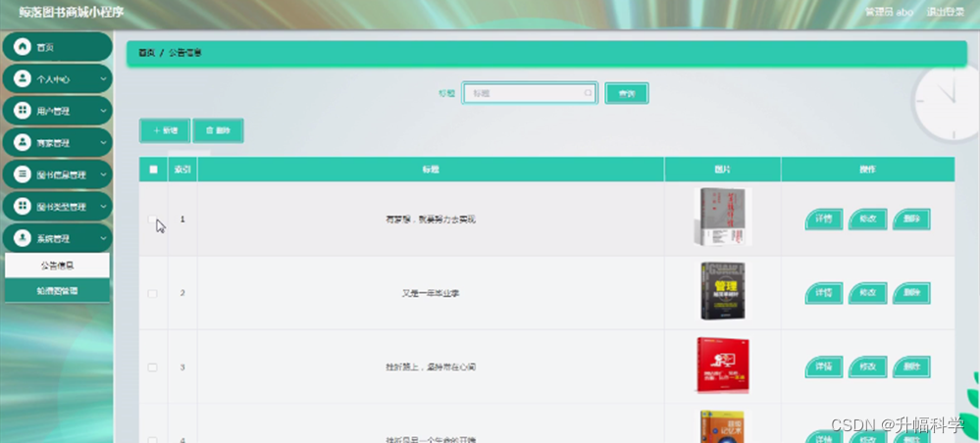
Task: Click the 删除 batch delete button above table
Action: click(x=218, y=130)
